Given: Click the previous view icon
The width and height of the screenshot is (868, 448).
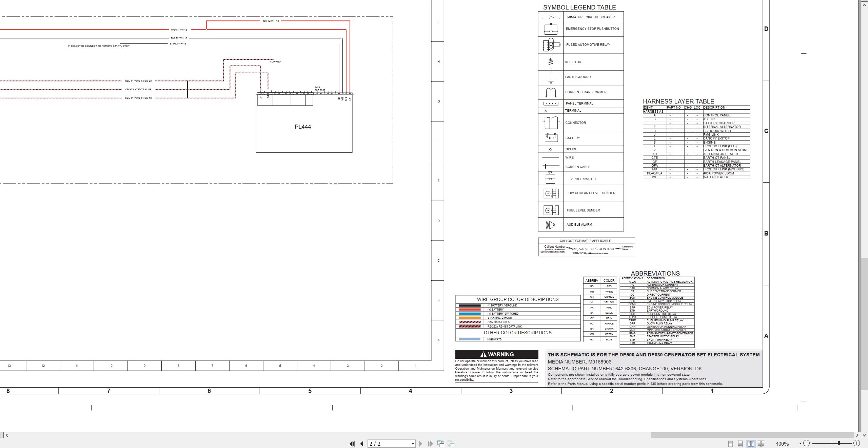Looking at the screenshot, I should [x=441, y=444].
